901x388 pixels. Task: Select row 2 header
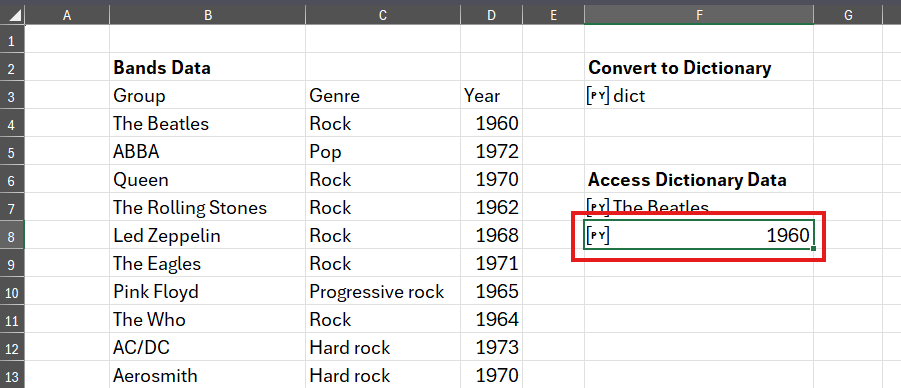(12, 67)
